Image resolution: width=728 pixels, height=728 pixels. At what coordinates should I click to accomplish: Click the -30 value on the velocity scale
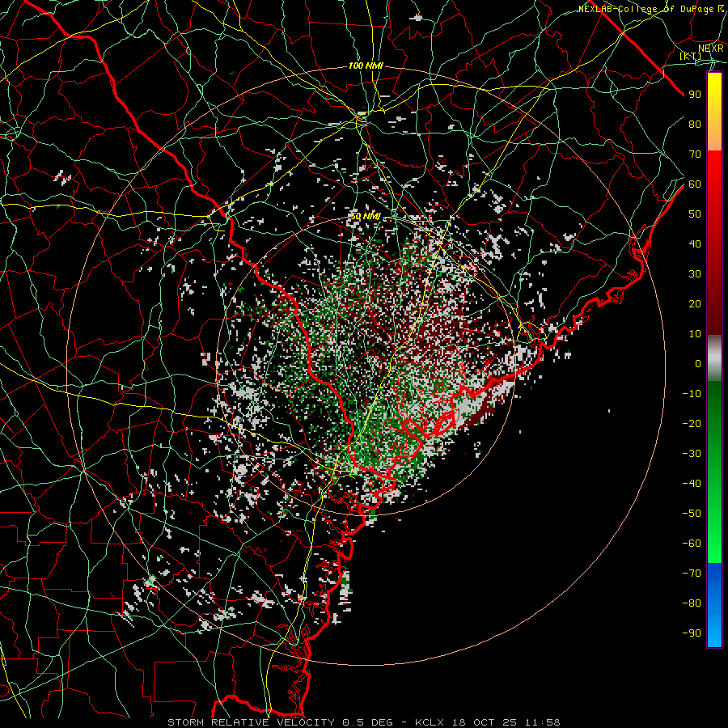point(692,454)
